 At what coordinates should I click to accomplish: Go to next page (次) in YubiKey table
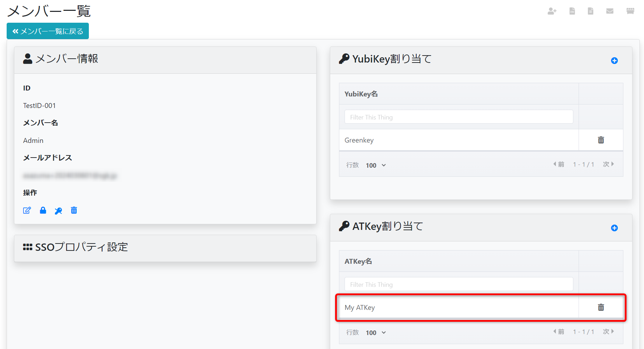[x=608, y=164]
